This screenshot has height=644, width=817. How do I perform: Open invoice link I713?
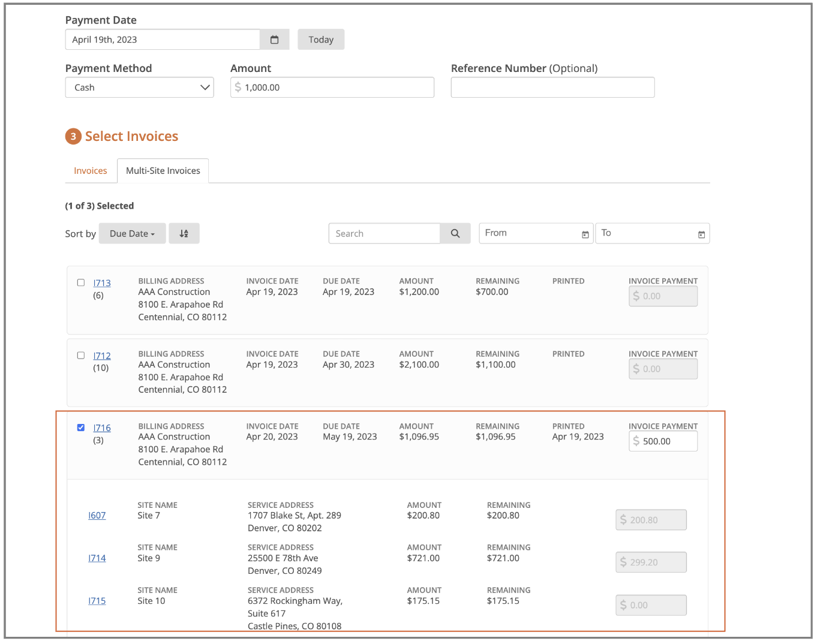coord(102,283)
